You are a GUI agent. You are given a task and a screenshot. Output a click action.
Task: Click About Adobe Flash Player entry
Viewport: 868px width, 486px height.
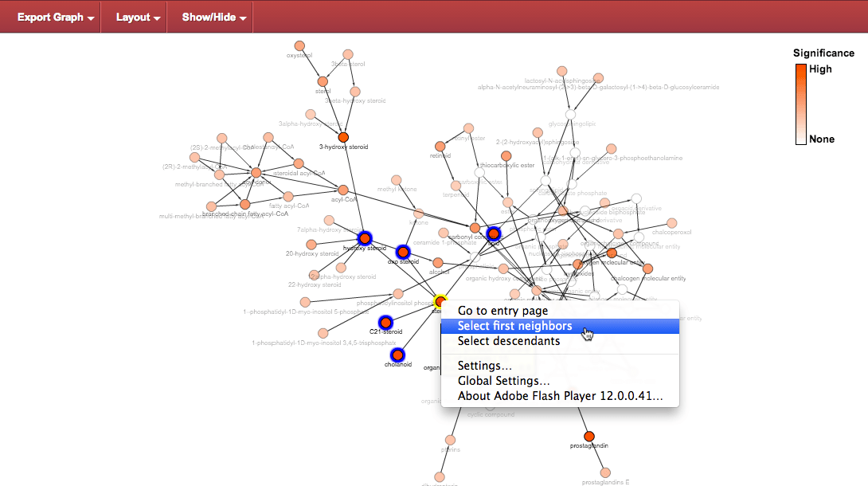click(x=560, y=396)
